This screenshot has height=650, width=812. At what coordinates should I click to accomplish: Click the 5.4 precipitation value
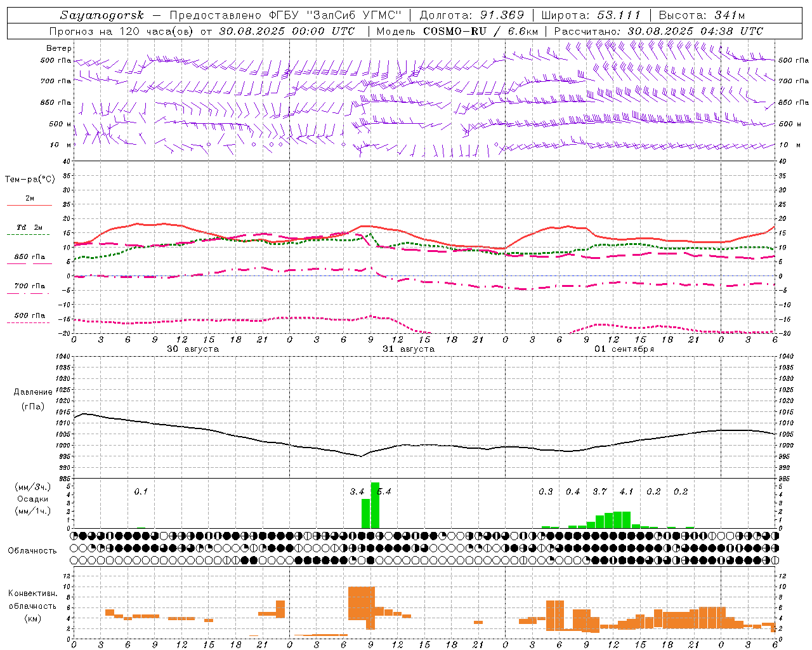pyautogui.click(x=384, y=491)
